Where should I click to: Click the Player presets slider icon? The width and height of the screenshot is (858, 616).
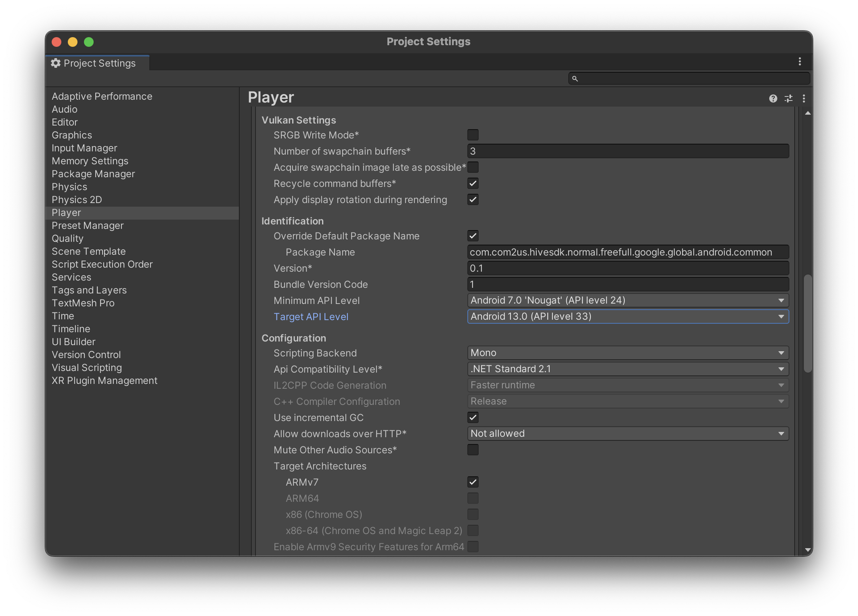[x=788, y=98]
